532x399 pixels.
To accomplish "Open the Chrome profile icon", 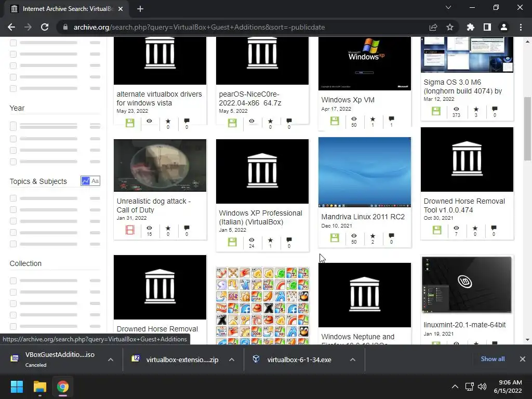I will click(504, 27).
